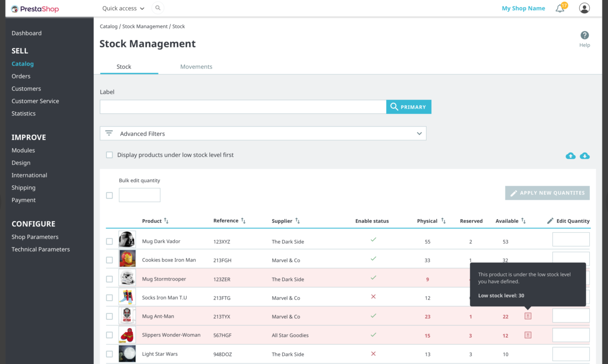Enable display products under low stock first

(x=109, y=155)
